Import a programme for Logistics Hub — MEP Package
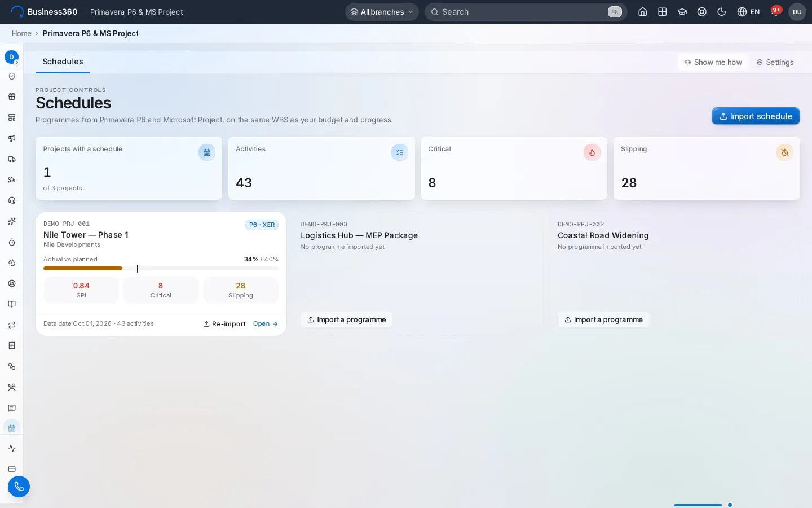The image size is (812, 508). (347, 319)
